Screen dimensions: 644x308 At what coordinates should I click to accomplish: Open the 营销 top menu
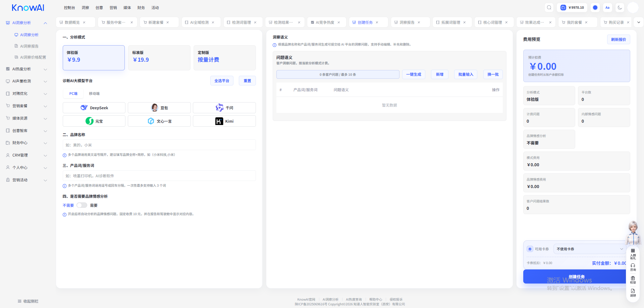[x=113, y=7]
